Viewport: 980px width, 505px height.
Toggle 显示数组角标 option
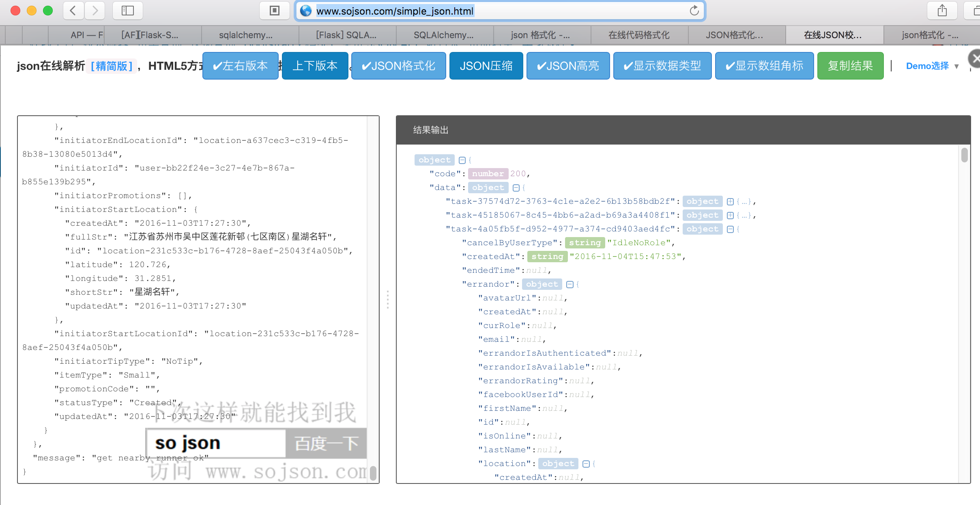click(764, 66)
